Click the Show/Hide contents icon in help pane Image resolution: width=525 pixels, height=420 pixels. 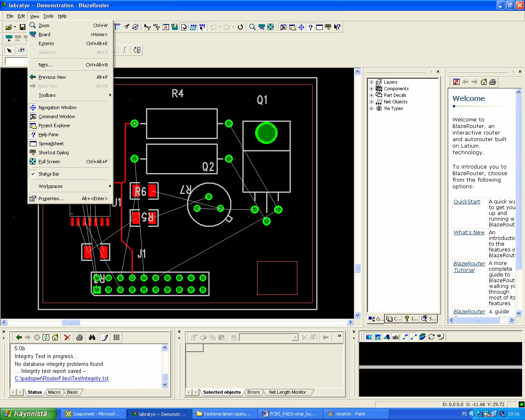457,82
